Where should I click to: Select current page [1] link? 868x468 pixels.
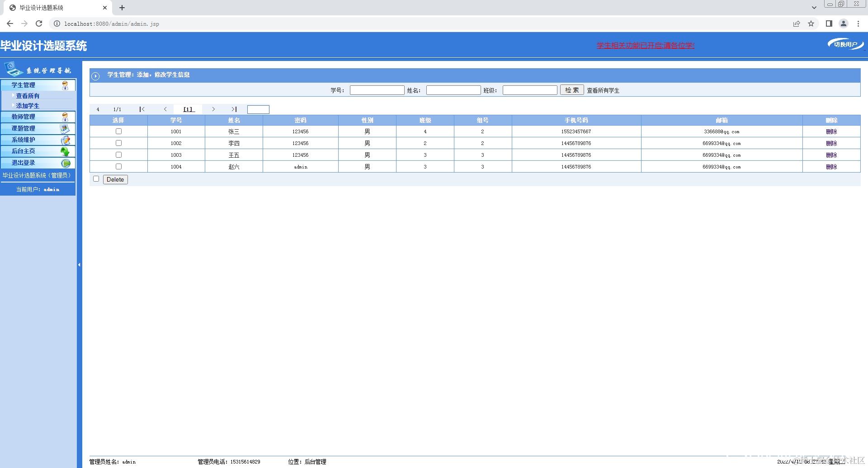click(x=189, y=109)
